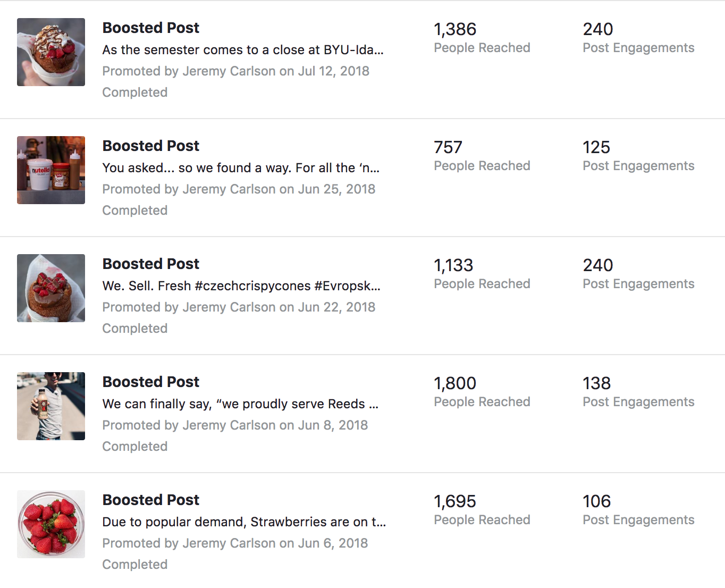Click the 1,800 People Reached stat
725x588 pixels.
click(x=482, y=392)
